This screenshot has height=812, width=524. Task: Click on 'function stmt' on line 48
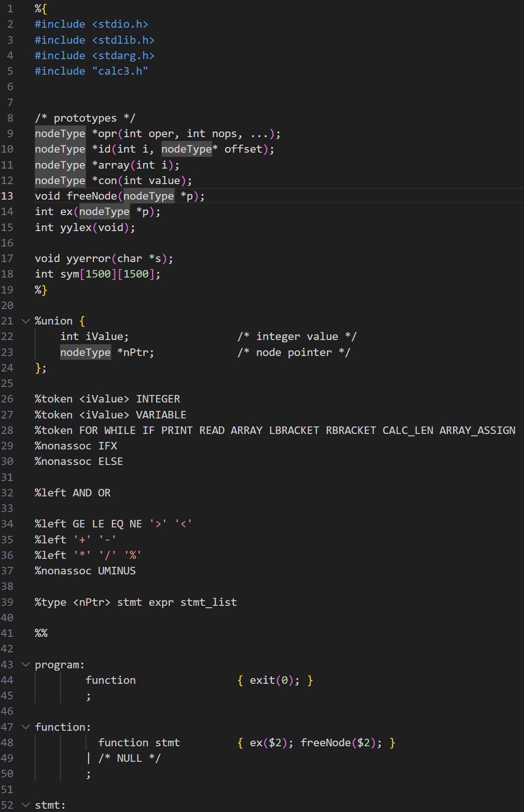coord(139,742)
